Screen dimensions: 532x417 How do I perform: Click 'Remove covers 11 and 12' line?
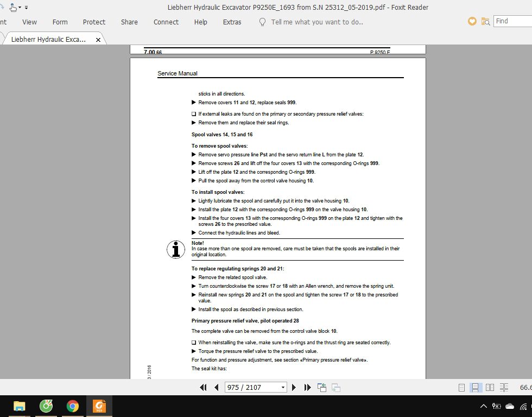248,103
